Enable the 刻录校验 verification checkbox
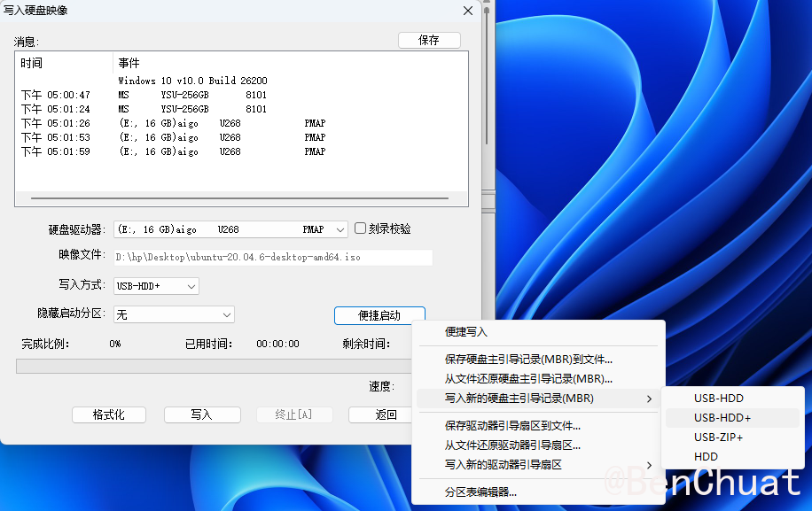 coord(362,228)
